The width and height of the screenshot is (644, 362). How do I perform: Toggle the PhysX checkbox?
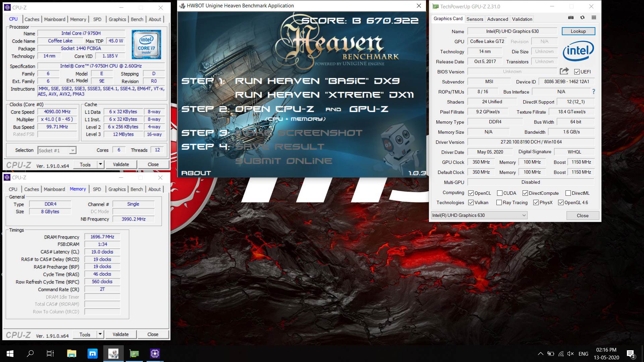coord(536,202)
